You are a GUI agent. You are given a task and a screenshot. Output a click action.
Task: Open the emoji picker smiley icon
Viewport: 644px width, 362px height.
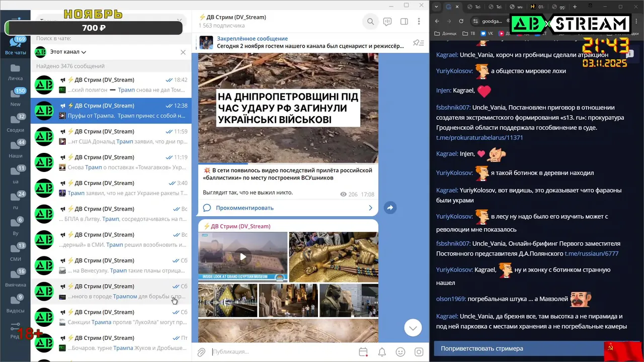(400, 352)
